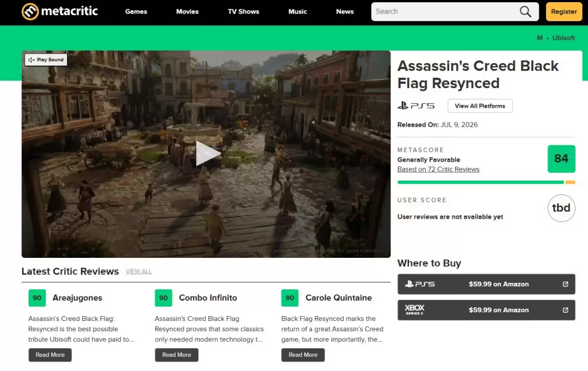Click the Metascore distribution bar

(x=486, y=182)
